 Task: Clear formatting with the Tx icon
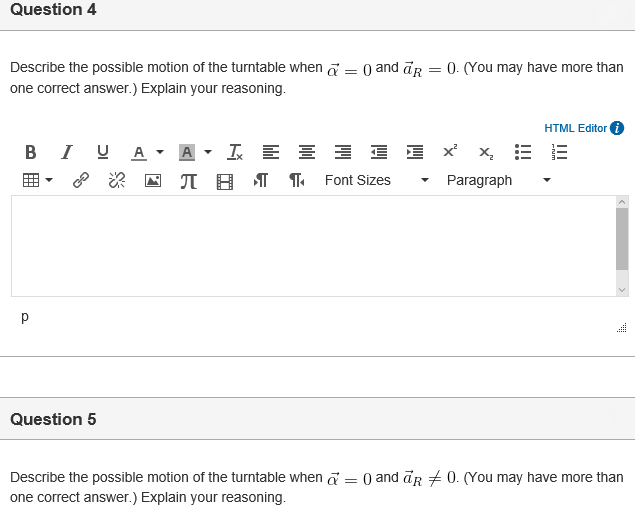click(233, 152)
